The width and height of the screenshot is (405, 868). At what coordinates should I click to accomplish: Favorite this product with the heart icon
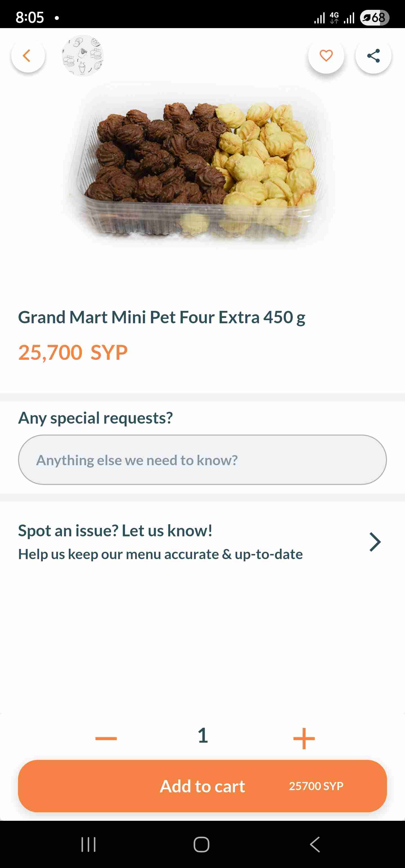[326, 56]
